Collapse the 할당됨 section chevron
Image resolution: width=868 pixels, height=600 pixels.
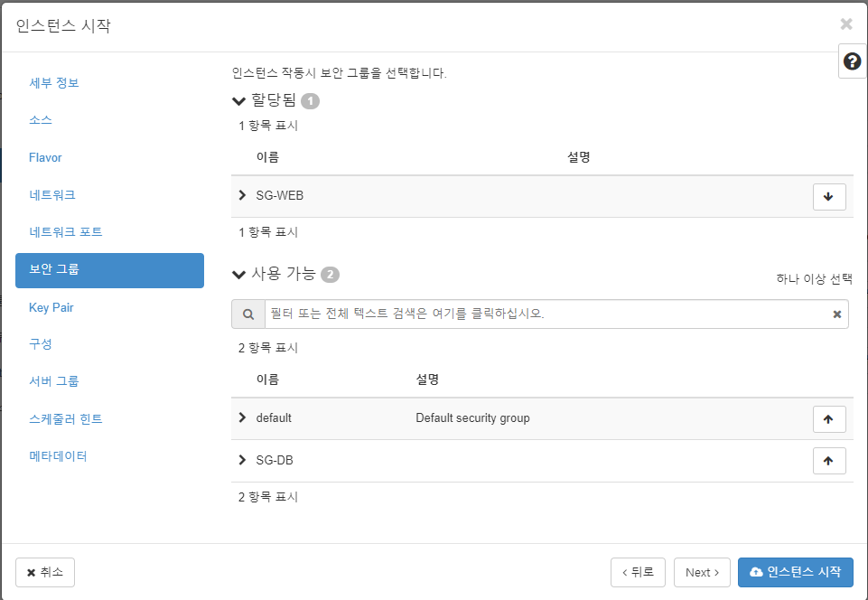coord(238,101)
